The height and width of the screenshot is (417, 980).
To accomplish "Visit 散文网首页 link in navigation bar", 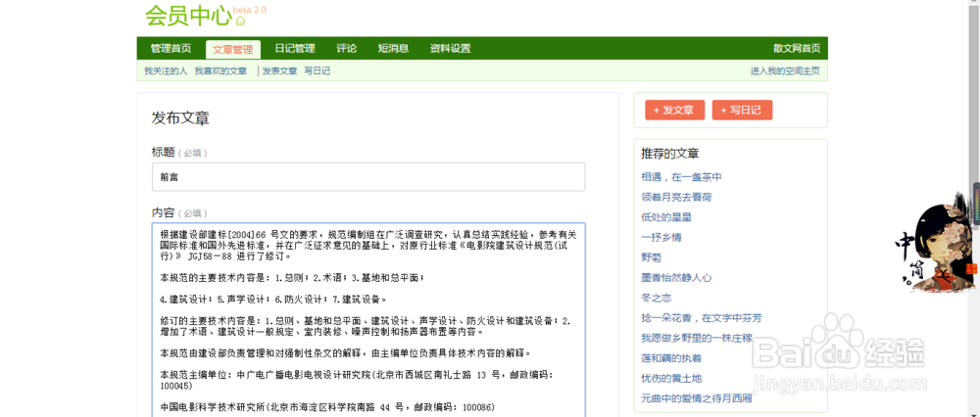I will 796,49.
